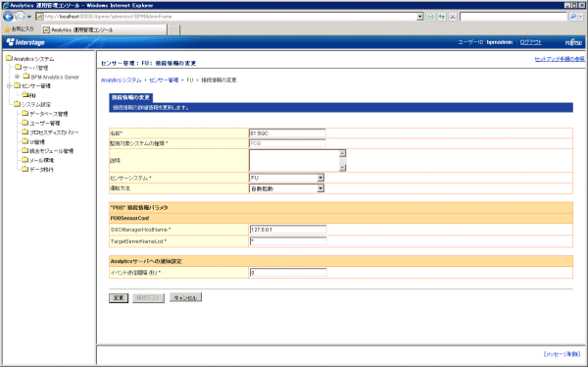
Task: Select サーバ管理 folder in tree
Action: coord(35,68)
